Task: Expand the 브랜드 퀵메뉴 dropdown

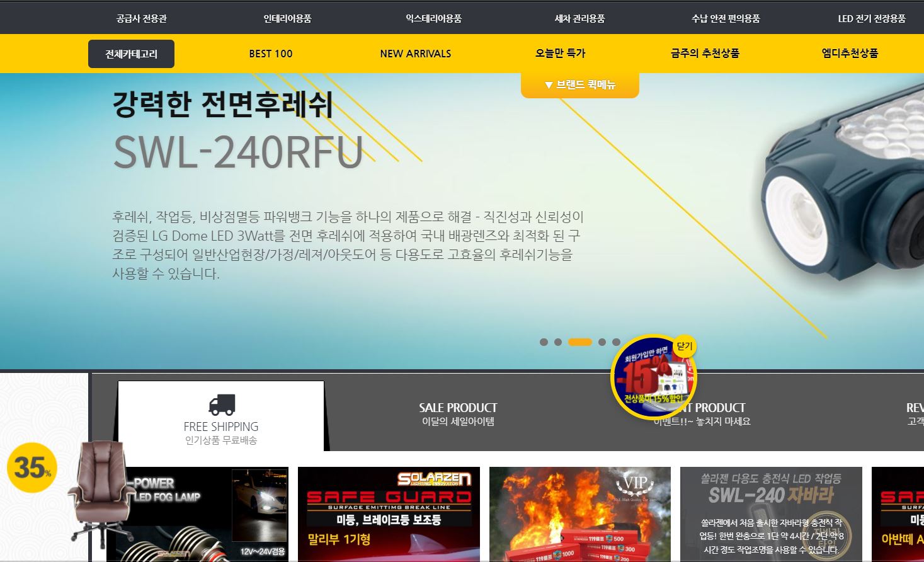Action: 580,85
